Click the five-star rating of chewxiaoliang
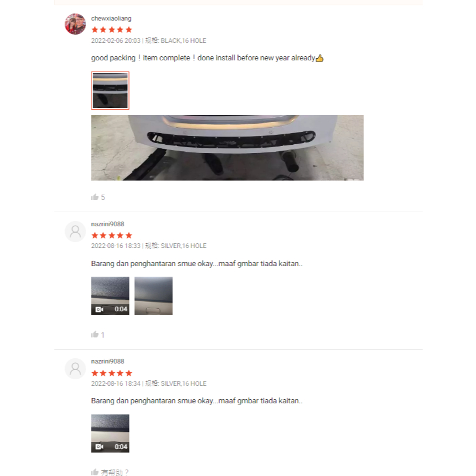The width and height of the screenshot is (476, 476). [x=112, y=30]
